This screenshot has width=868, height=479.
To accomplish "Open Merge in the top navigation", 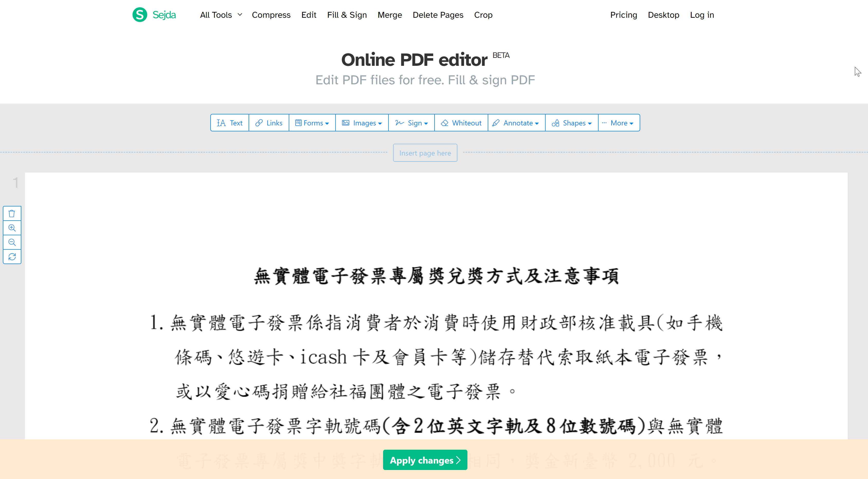I will 390,15.
